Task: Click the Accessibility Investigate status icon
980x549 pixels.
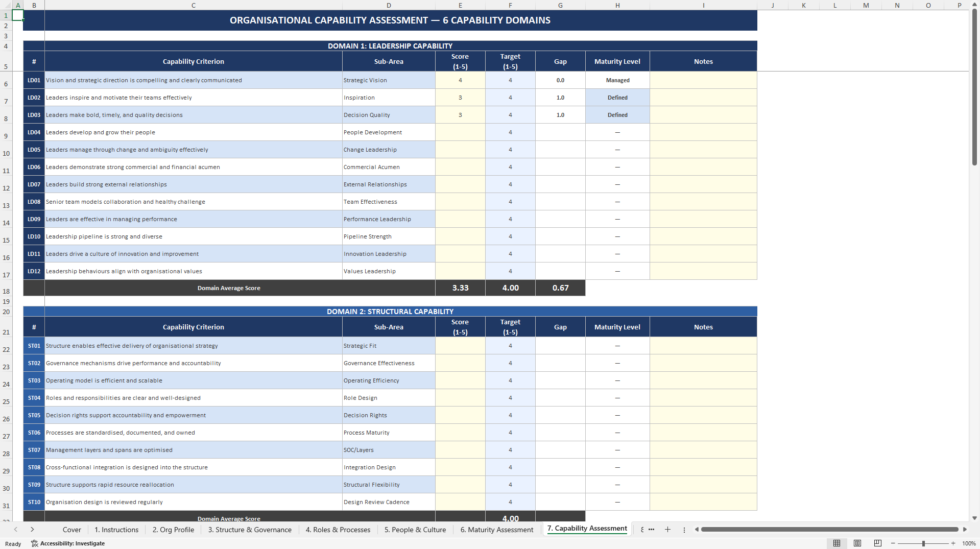Action: pyautogui.click(x=68, y=543)
